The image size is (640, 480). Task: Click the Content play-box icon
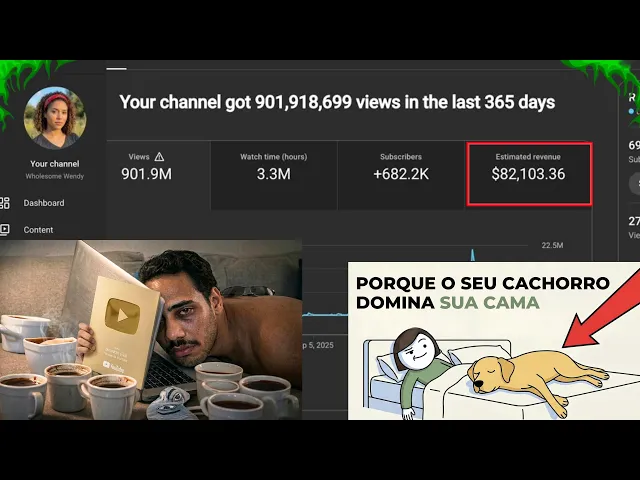click(x=4, y=229)
